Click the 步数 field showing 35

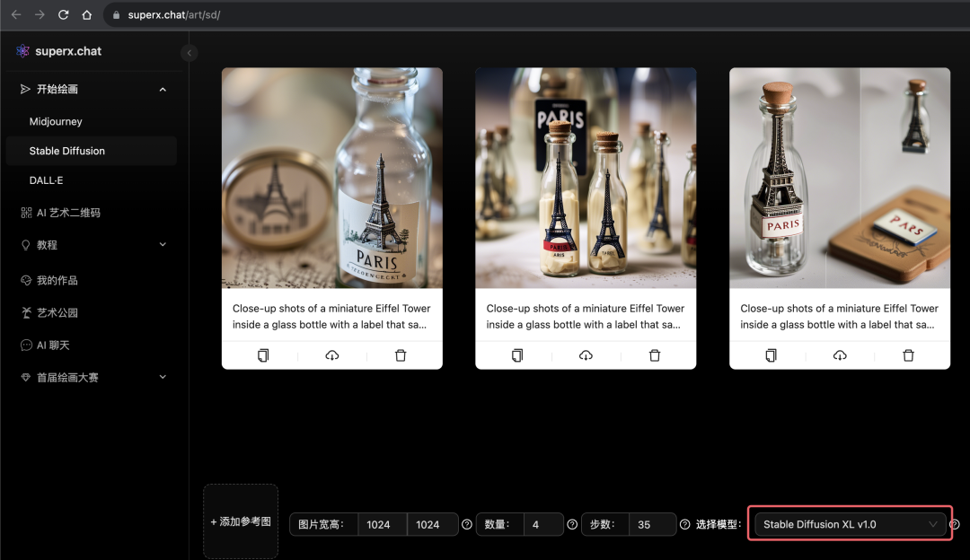point(652,524)
